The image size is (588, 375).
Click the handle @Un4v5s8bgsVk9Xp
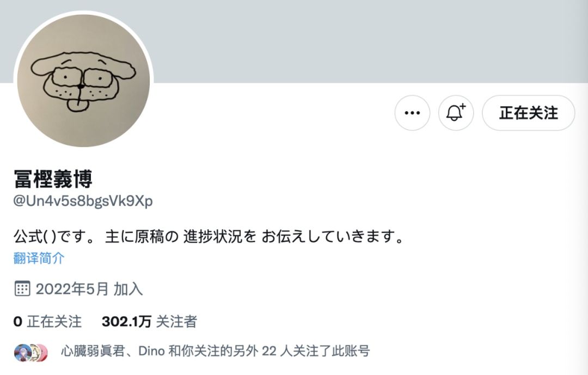(83, 201)
